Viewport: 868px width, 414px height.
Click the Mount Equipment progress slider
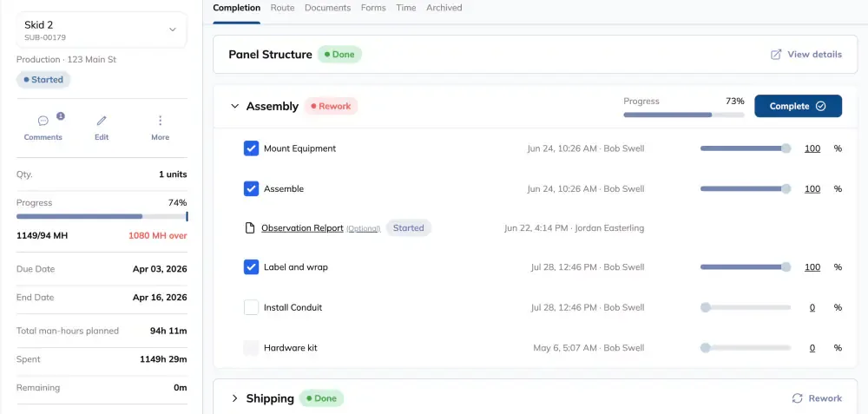click(x=745, y=148)
